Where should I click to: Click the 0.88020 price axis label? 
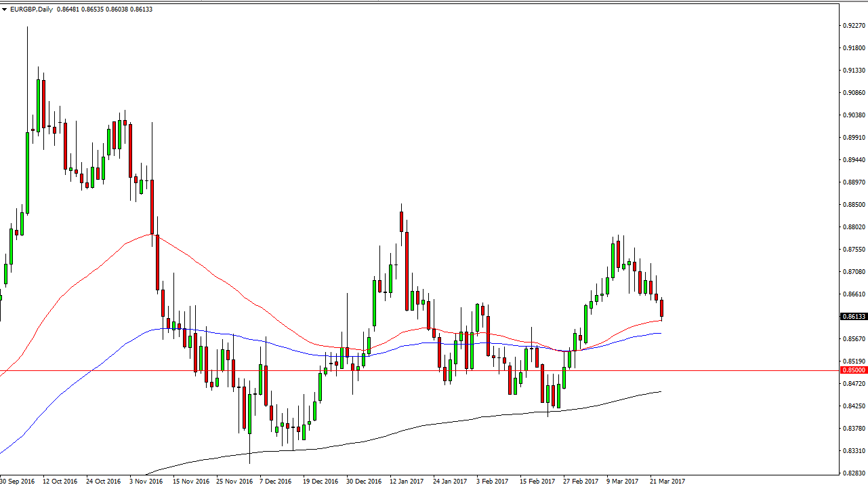click(852, 227)
